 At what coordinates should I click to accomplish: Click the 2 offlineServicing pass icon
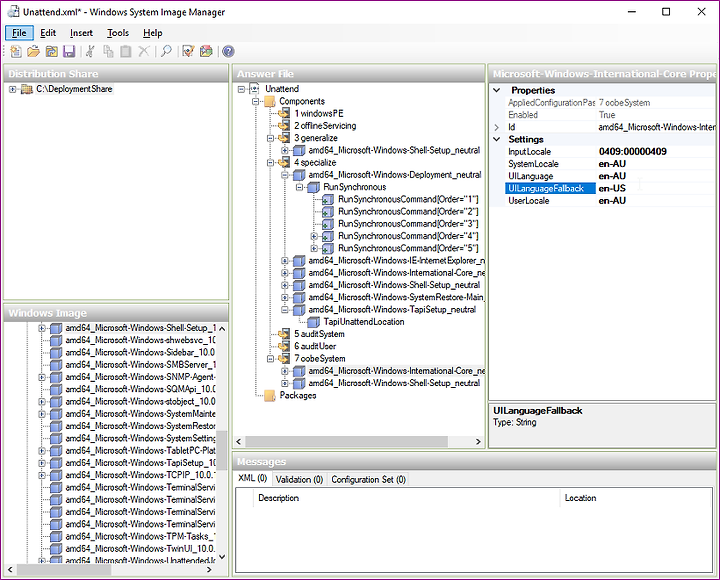coord(284,126)
